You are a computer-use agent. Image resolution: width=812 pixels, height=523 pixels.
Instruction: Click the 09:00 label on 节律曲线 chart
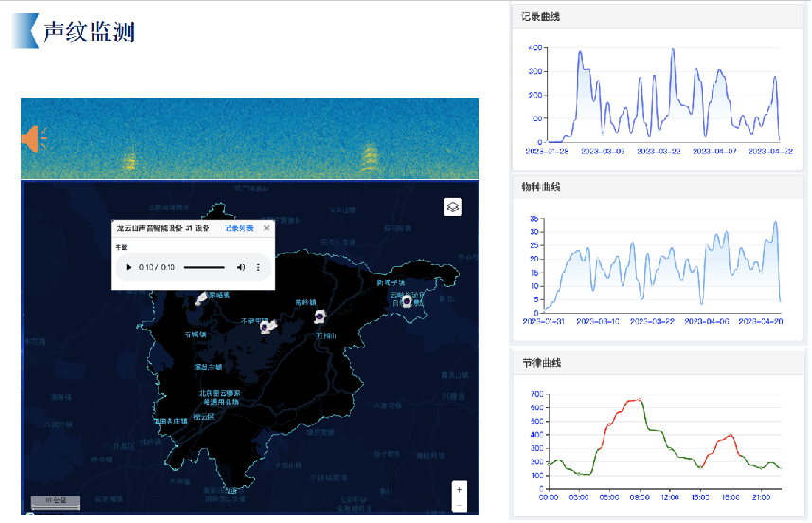[x=640, y=497]
